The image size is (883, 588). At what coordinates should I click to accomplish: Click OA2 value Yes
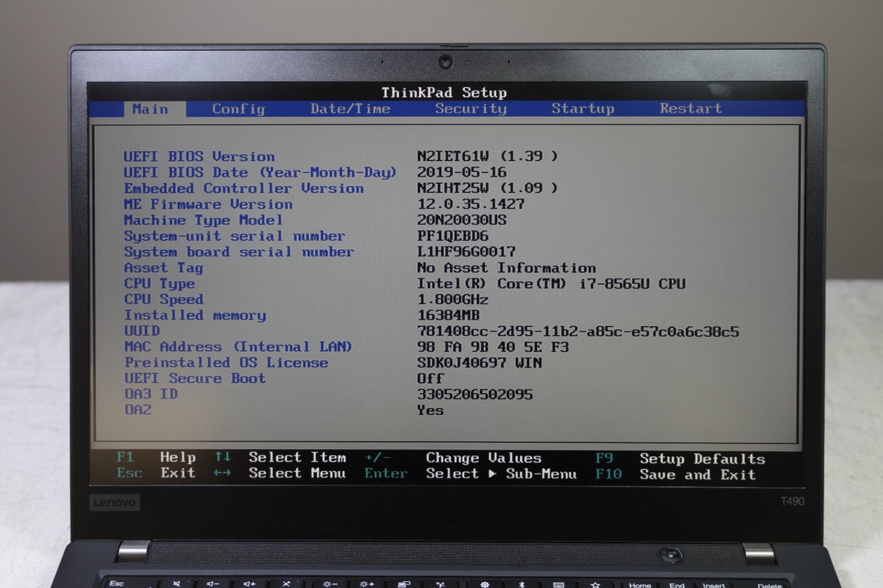(430, 410)
